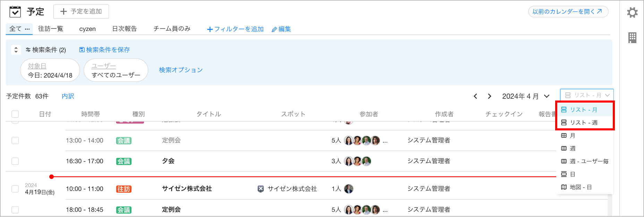644x217 pixels.
Task: Click the building icon in the right sidebar
Action: (632, 38)
